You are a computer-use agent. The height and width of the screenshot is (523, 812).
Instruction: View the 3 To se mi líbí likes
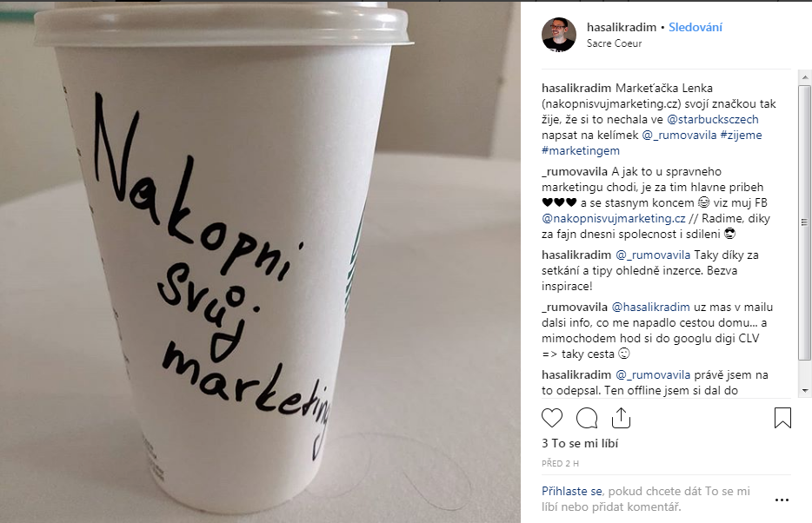(580, 443)
